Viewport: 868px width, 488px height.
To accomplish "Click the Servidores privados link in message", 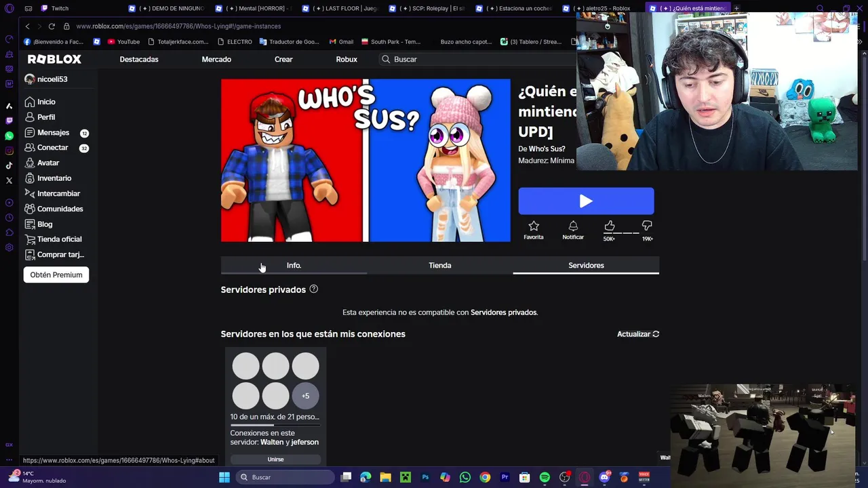I will tap(503, 312).
